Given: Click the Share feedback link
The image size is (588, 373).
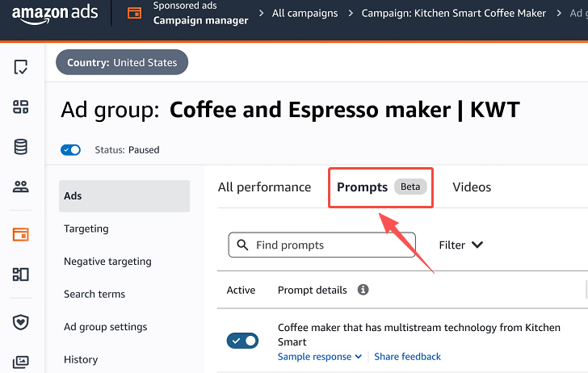Looking at the screenshot, I should point(408,357).
